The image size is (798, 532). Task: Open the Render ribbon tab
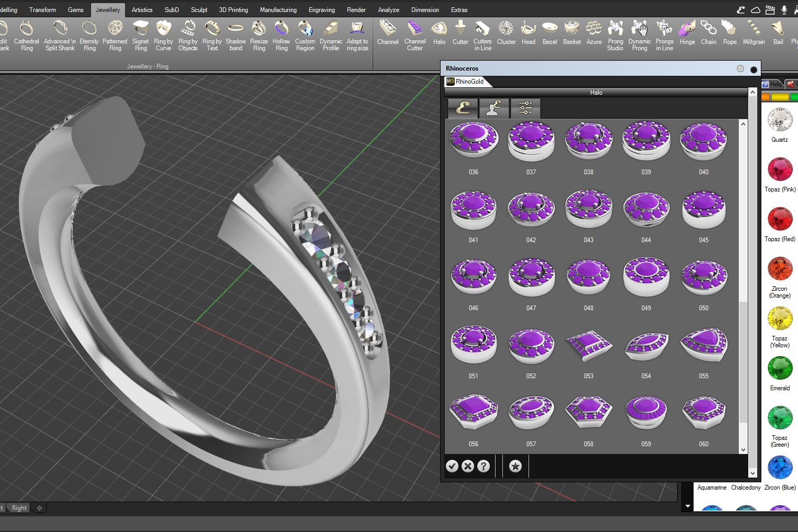pyautogui.click(x=356, y=10)
